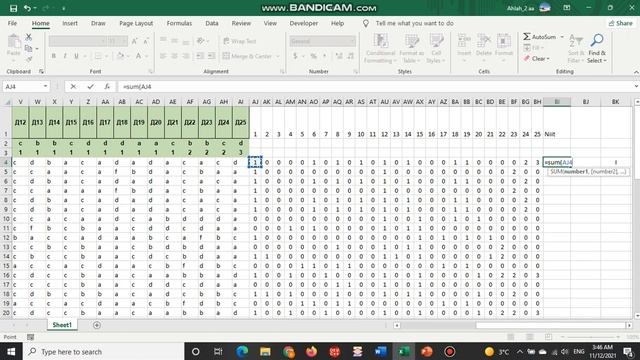Click the Copy icon in Clipboard group
This screenshot has width=640, height=360.
28,49
